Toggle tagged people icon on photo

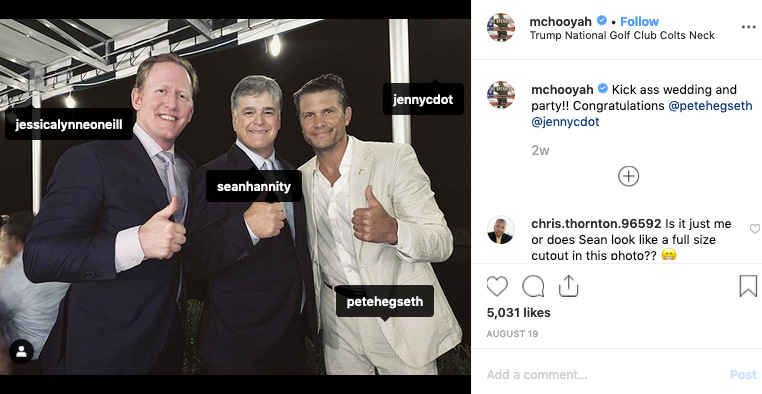coord(21,352)
